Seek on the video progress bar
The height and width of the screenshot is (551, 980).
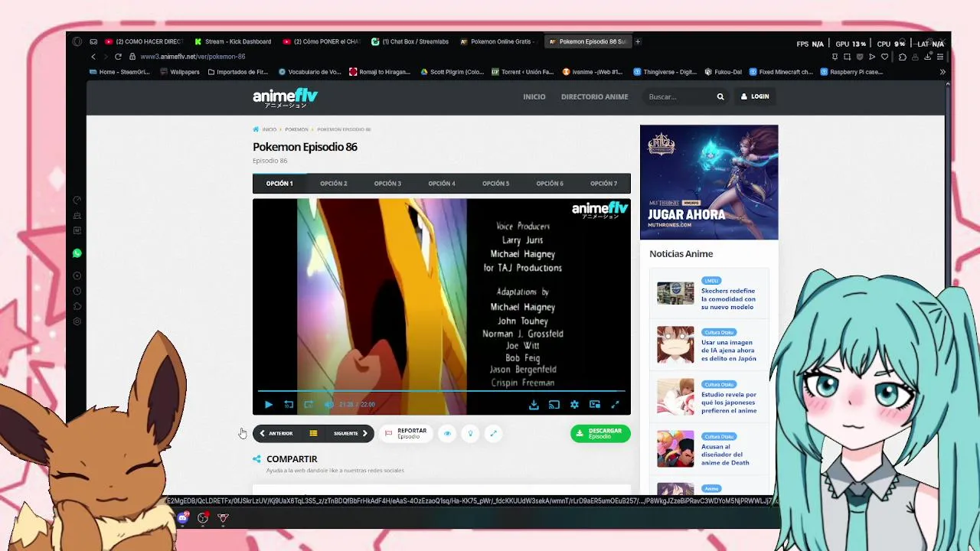pos(442,392)
